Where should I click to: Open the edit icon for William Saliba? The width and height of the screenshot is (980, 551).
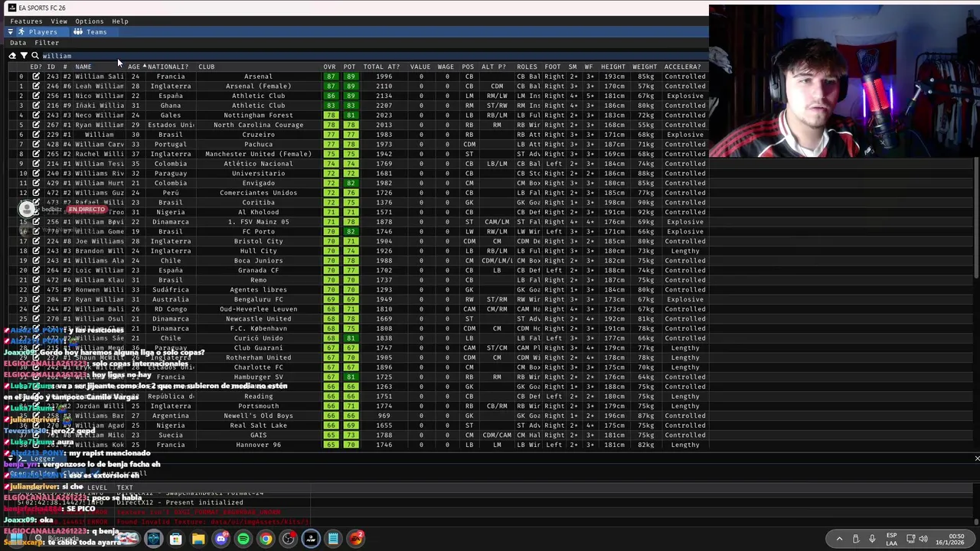pyautogui.click(x=36, y=77)
